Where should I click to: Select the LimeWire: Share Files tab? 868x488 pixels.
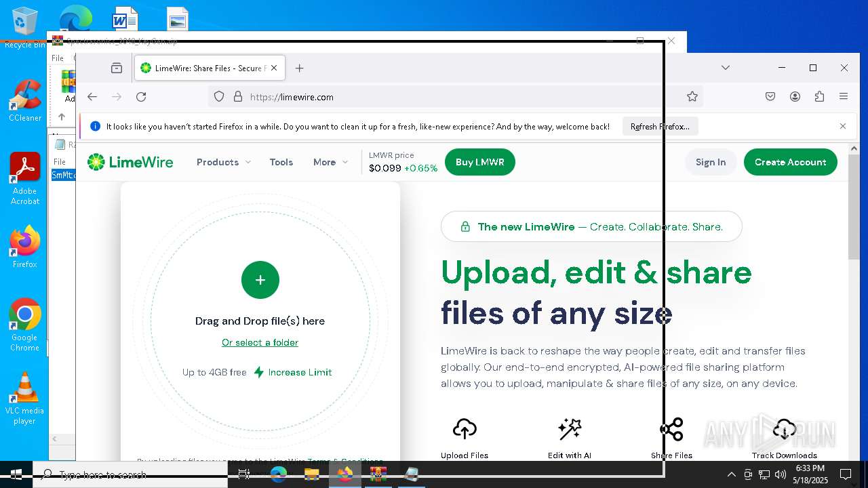[210, 68]
